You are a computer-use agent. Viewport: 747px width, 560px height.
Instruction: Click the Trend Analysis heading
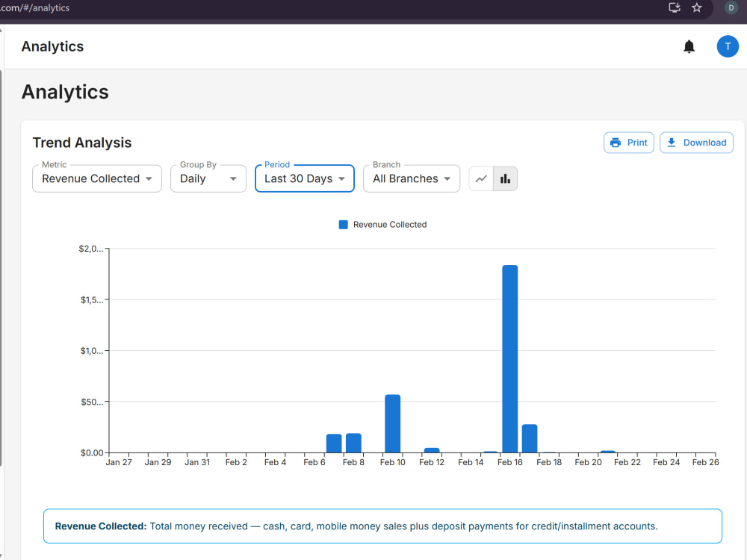click(82, 143)
